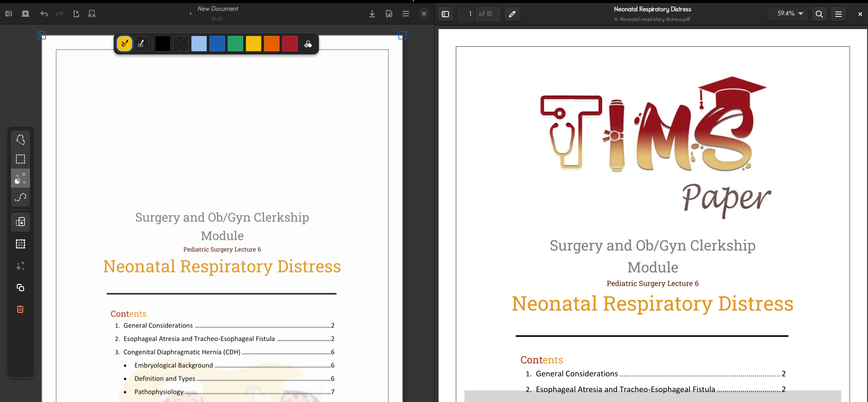Toggle the lock aspect ratio button
Screen dimensions: 868x402
20,222
